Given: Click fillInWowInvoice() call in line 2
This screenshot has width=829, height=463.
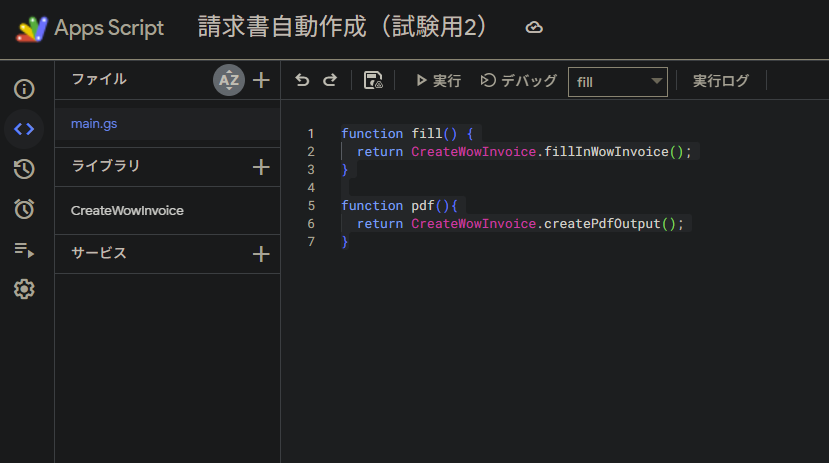Looking at the screenshot, I should point(613,152).
